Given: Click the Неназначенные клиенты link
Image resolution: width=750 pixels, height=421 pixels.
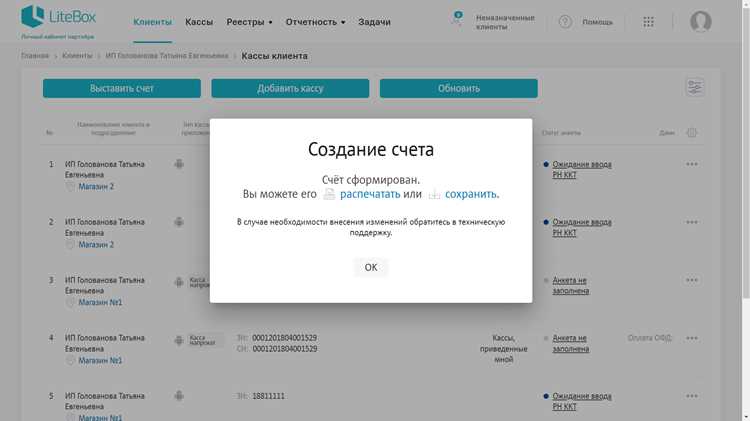Looking at the screenshot, I should pyautogui.click(x=505, y=22).
